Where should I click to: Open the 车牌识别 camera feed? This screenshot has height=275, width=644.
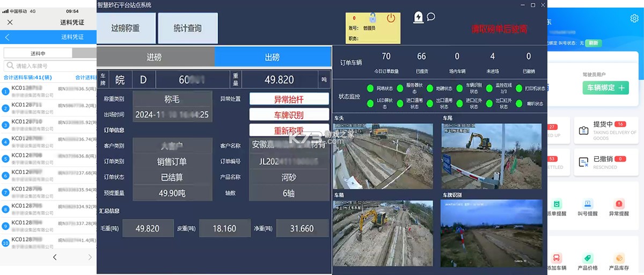pyautogui.click(x=491, y=234)
